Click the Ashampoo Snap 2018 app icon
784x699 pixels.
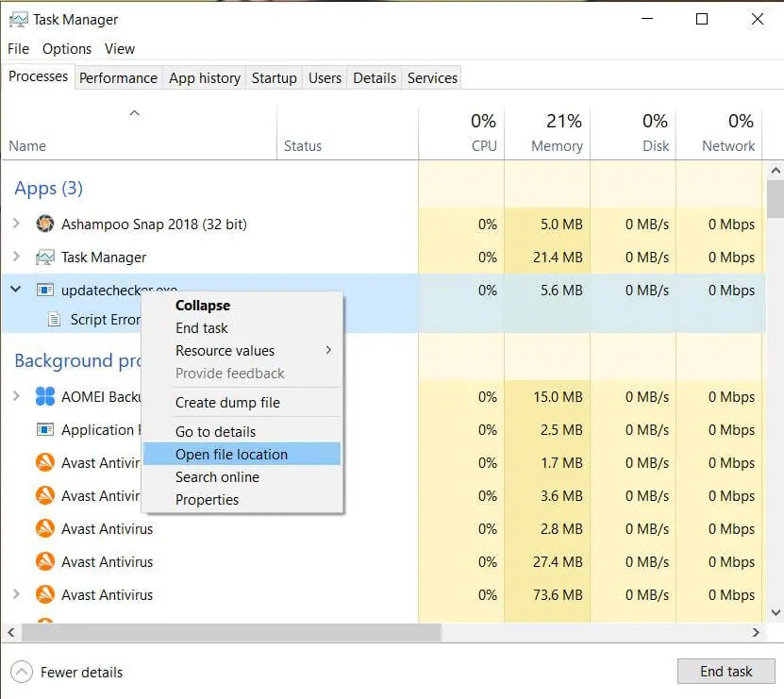click(x=45, y=224)
